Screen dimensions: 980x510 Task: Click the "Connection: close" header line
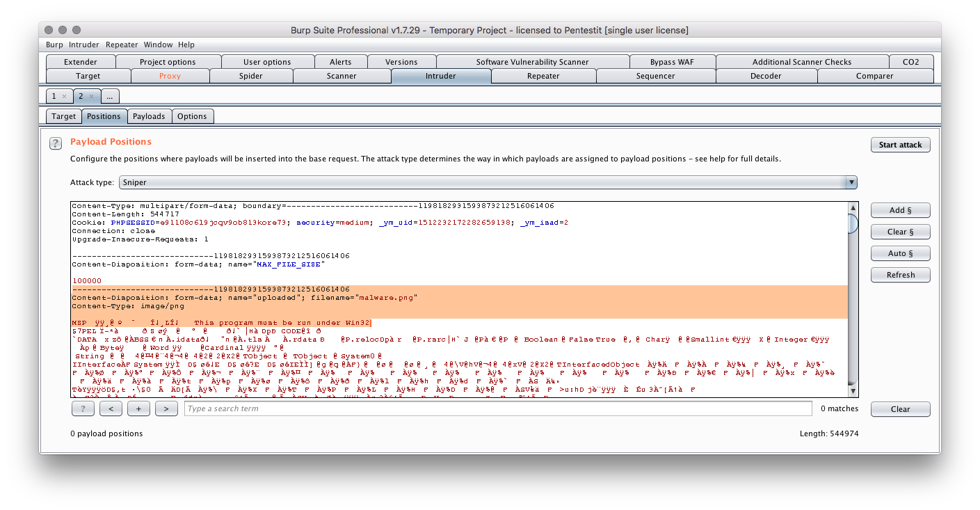pos(113,231)
